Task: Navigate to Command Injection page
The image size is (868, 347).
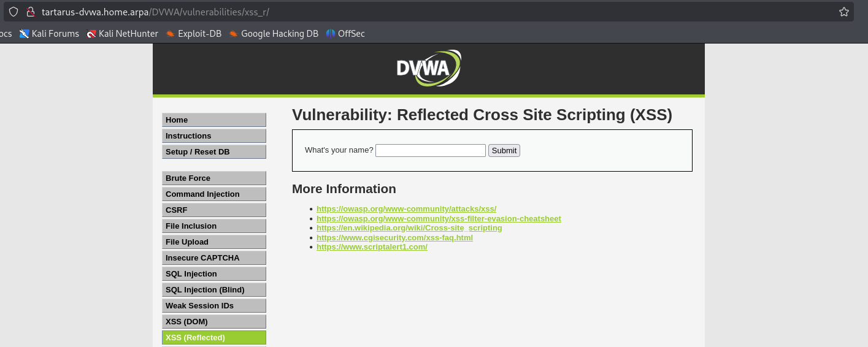Action: click(213, 194)
